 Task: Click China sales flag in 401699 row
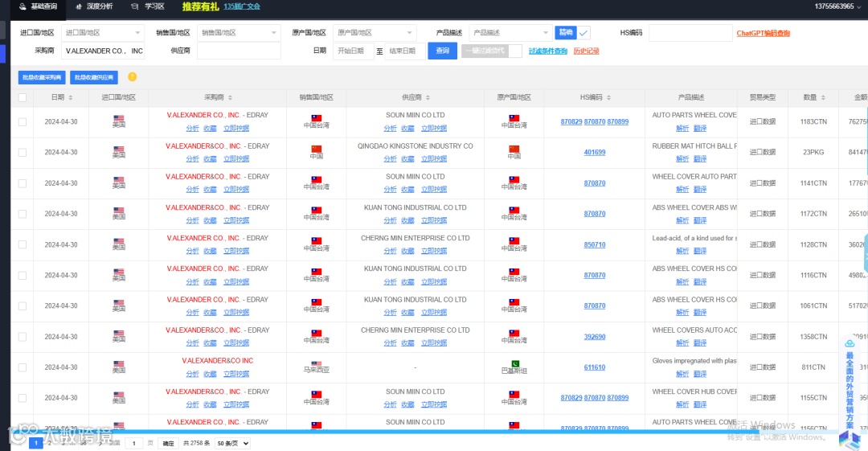coord(316,149)
